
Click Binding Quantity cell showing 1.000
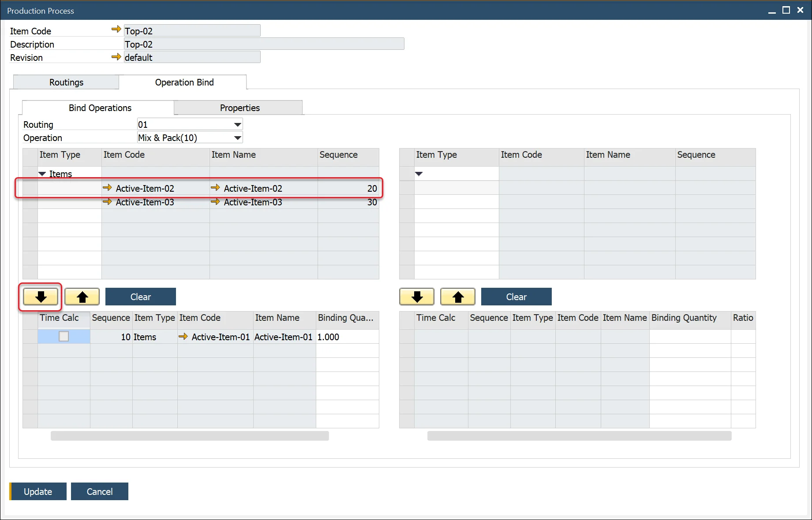click(x=347, y=337)
